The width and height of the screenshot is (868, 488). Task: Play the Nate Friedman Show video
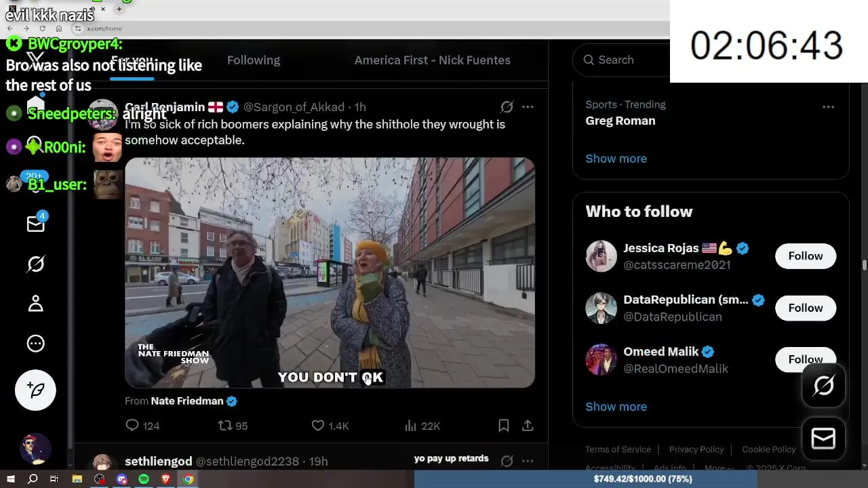point(330,272)
